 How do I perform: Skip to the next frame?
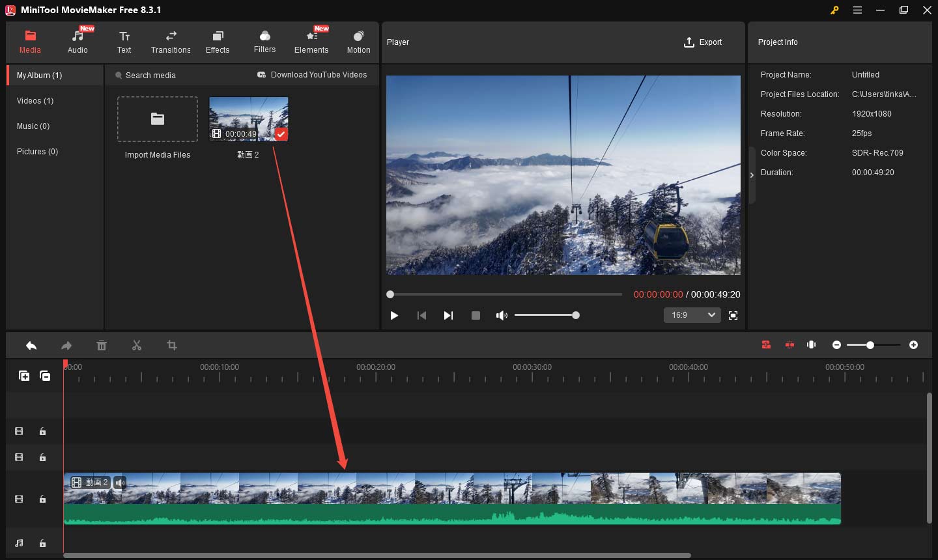[x=448, y=315]
